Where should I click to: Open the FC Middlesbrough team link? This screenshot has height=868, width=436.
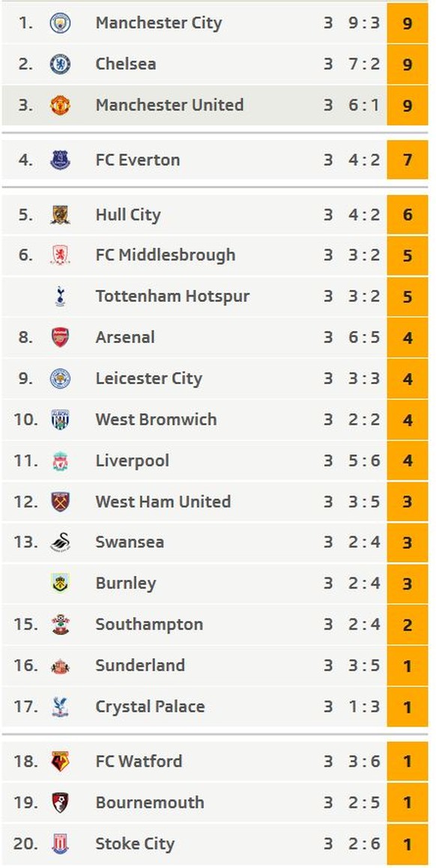(165, 255)
